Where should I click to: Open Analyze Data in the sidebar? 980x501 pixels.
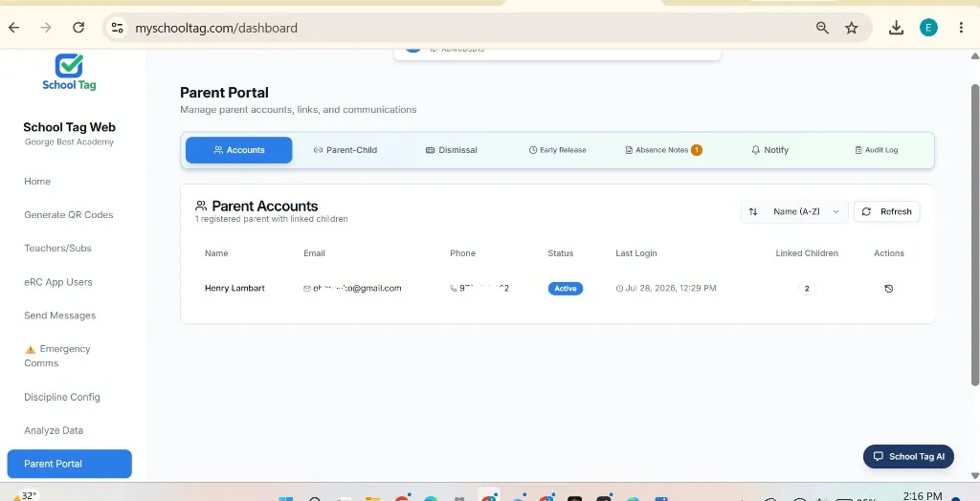54,430
